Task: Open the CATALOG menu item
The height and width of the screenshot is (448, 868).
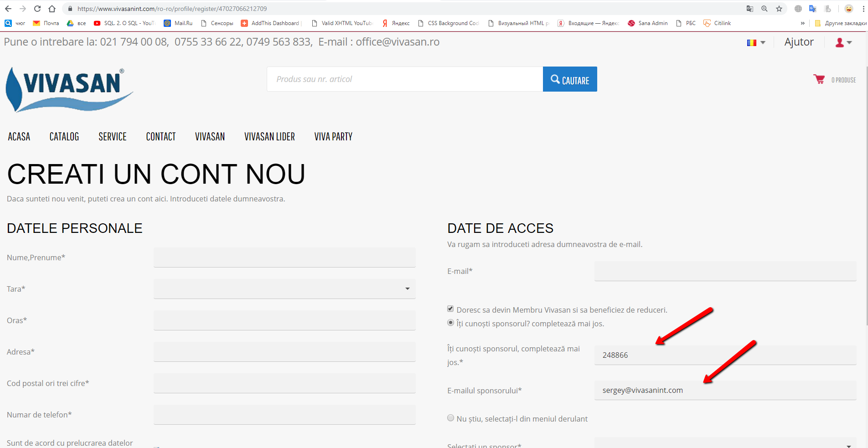Action: click(64, 137)
